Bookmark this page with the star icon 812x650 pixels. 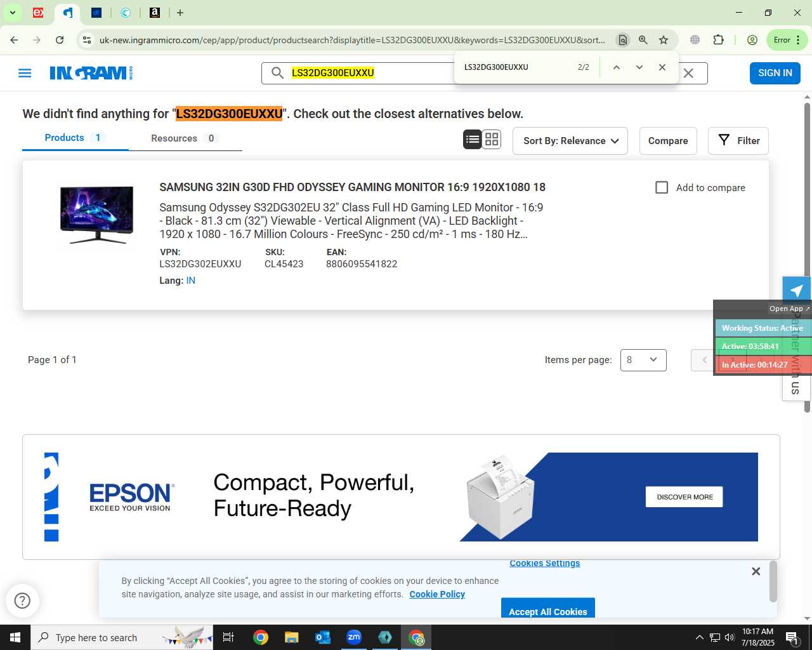pyautogui.click(x=664, y=40)
